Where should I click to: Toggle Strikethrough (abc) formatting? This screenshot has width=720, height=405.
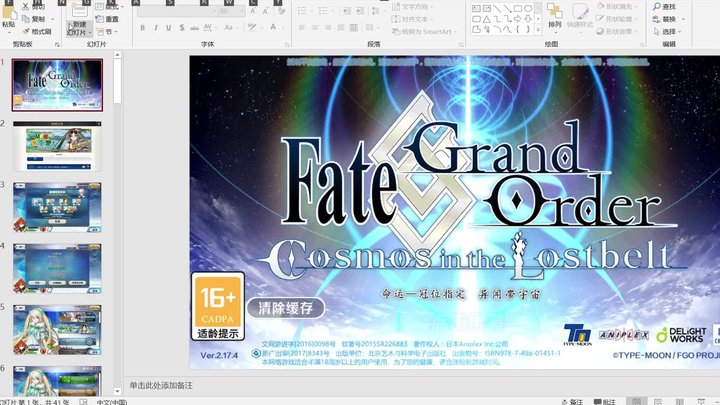(195, 28)
